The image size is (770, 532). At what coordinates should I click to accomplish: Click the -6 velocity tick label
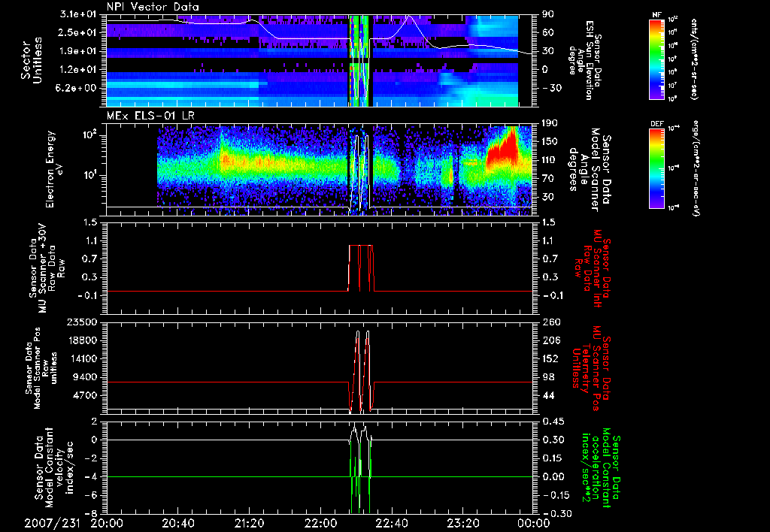89,495
